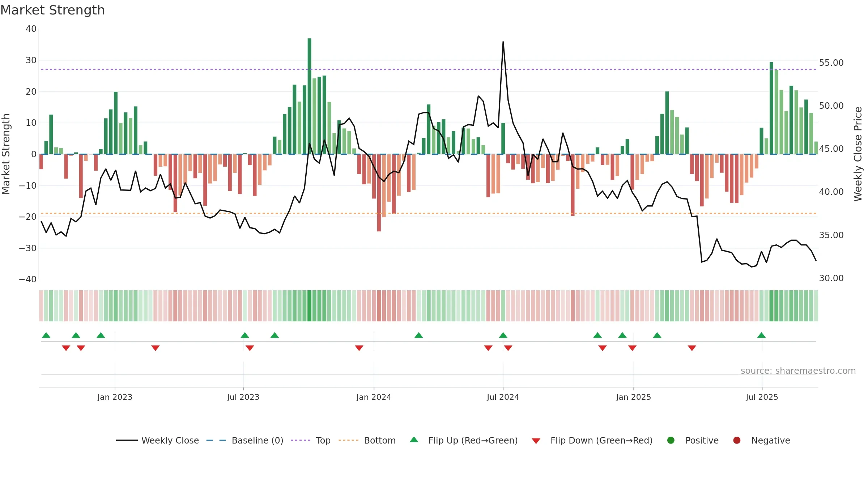Viewport: 868px width, 488px height.
Task: Click the red Flip Down legend triangle
Action: click(536, 441)
